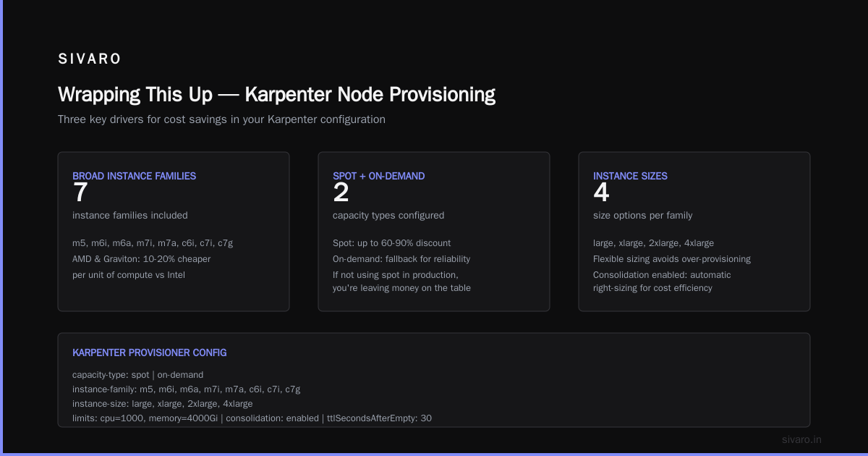Select the Wrapping This Up slide title
Screen dimensions: 868x456
tap(276, 95)
